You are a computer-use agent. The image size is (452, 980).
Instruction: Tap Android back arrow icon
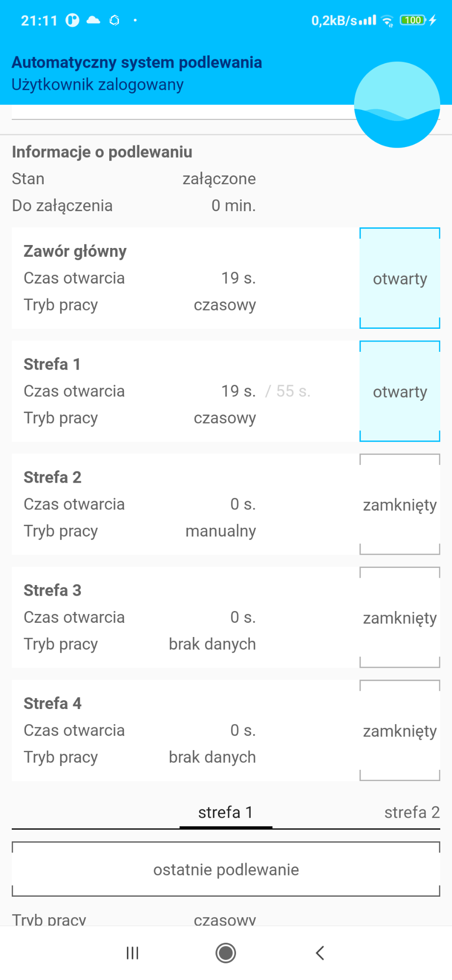[x=320, y=953]
